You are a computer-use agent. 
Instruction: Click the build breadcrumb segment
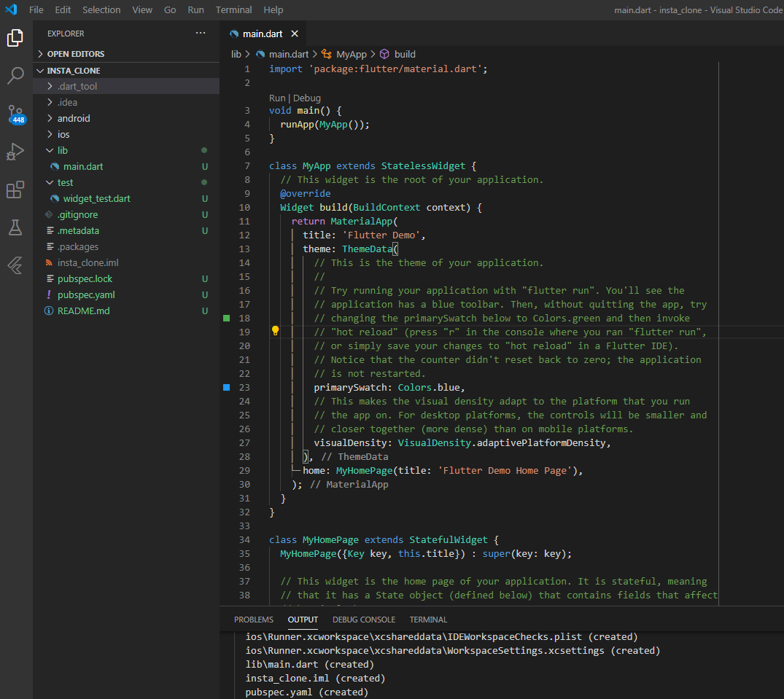405,54
